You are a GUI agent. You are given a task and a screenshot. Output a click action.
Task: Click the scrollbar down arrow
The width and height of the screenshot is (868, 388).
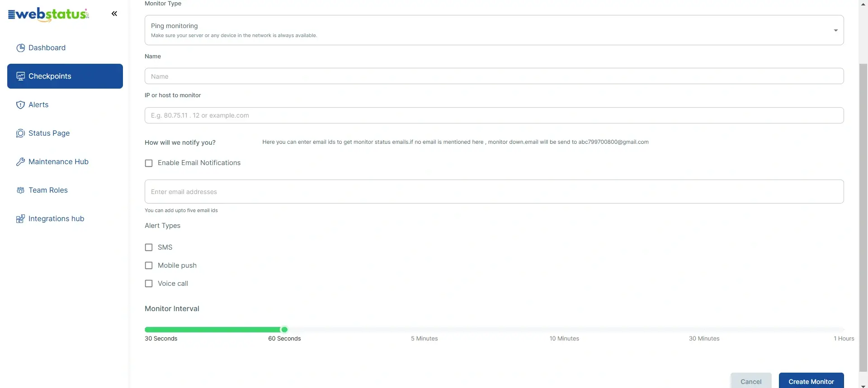pos(863,385)
